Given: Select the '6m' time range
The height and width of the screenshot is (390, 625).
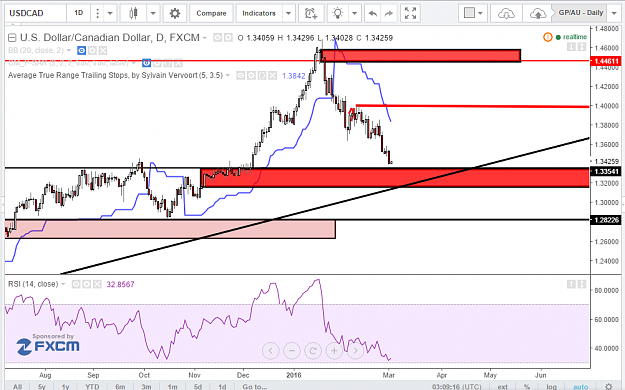Looking at the screenshot, I should click(x=120, y=386).
